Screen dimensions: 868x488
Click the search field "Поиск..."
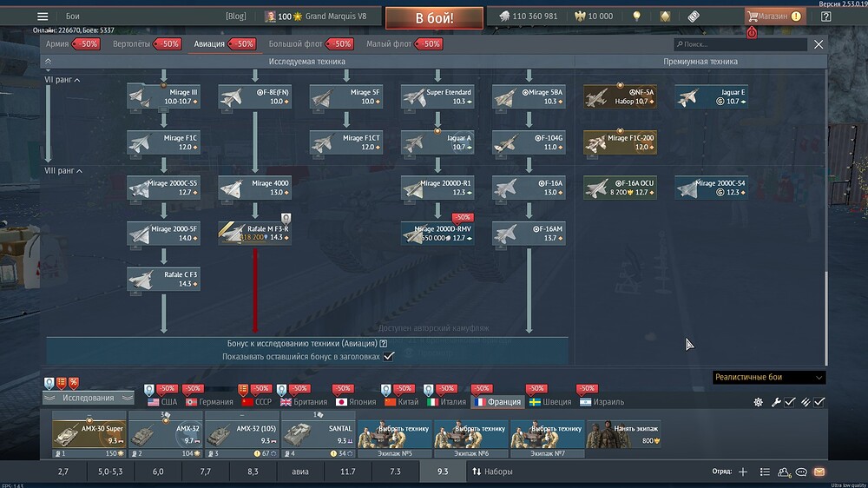tap(740, 44)
